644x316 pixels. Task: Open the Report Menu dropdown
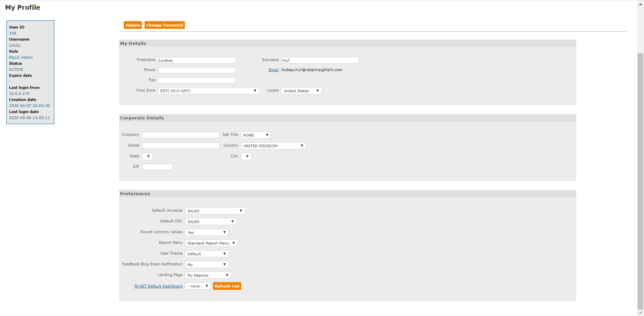[x=211, y=243]
